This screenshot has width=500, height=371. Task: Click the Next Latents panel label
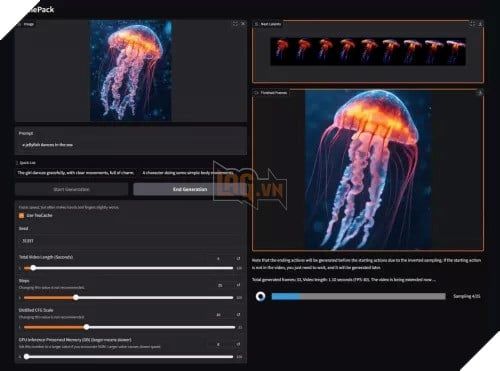[x=268, y=24]
